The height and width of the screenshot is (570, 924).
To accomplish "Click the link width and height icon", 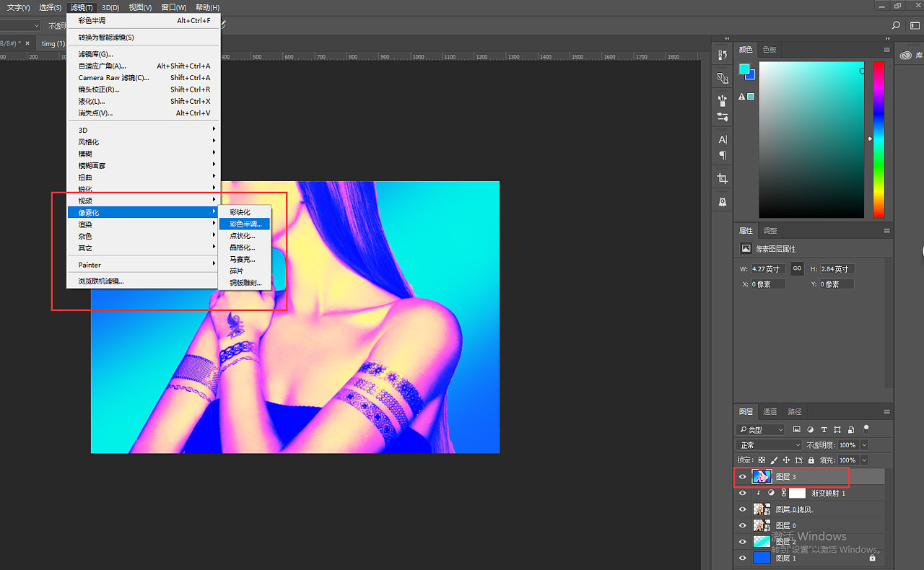I will point(797,268).
